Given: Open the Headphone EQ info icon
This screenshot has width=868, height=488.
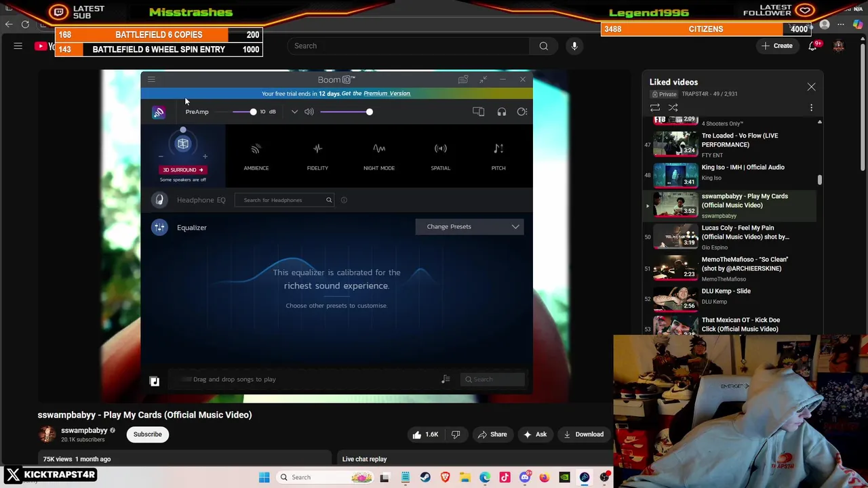Looking at the screenshot, I should click(x=344, y=200).
